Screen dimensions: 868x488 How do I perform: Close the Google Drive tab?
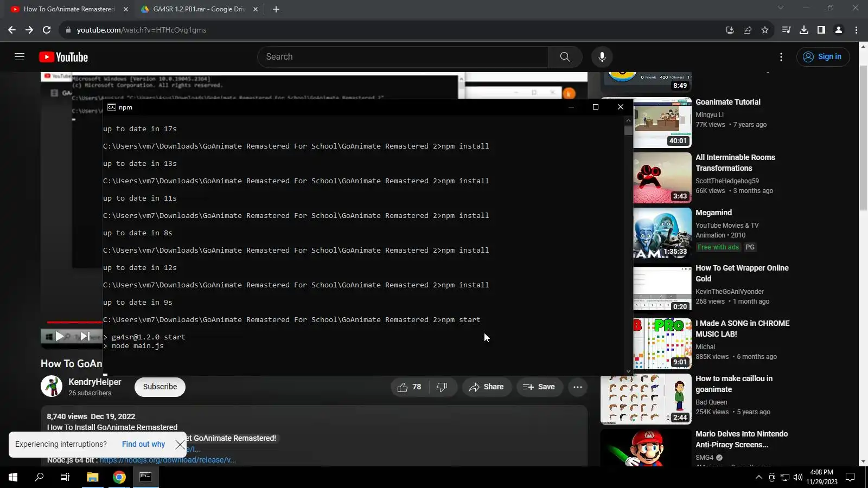point(256,9)
